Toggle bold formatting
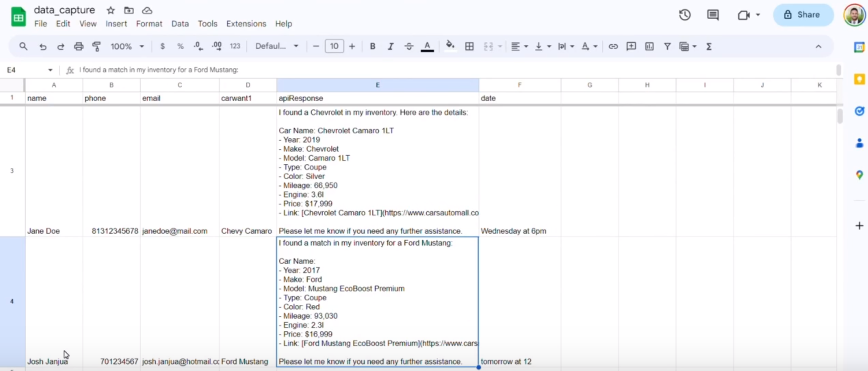Image resolution: width=868 pixels, height=371 pixels. point(372,47)
